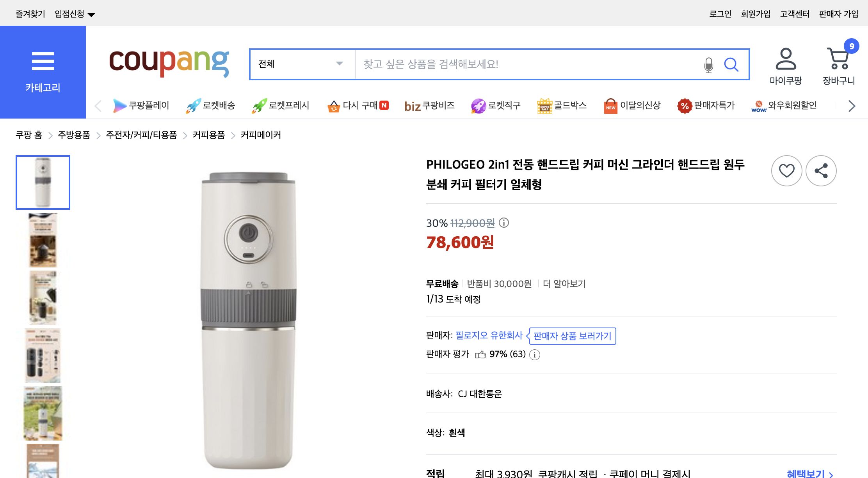Open the 카테고리 hamburger menu
The image size is (868, 478).
(x=43, y=60)
